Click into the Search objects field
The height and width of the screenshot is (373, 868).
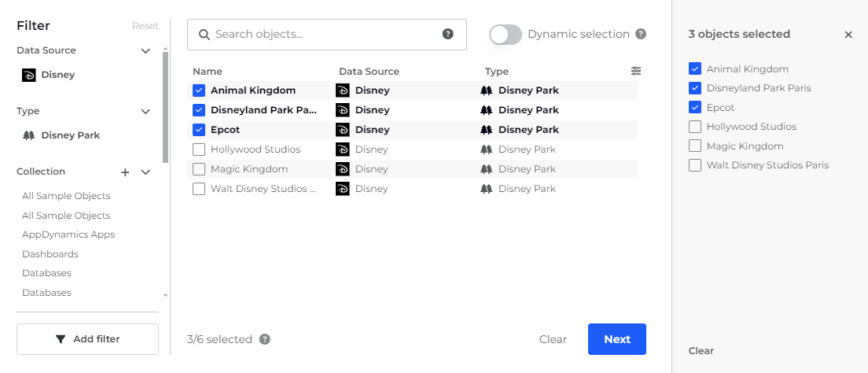tap(326, 35)
